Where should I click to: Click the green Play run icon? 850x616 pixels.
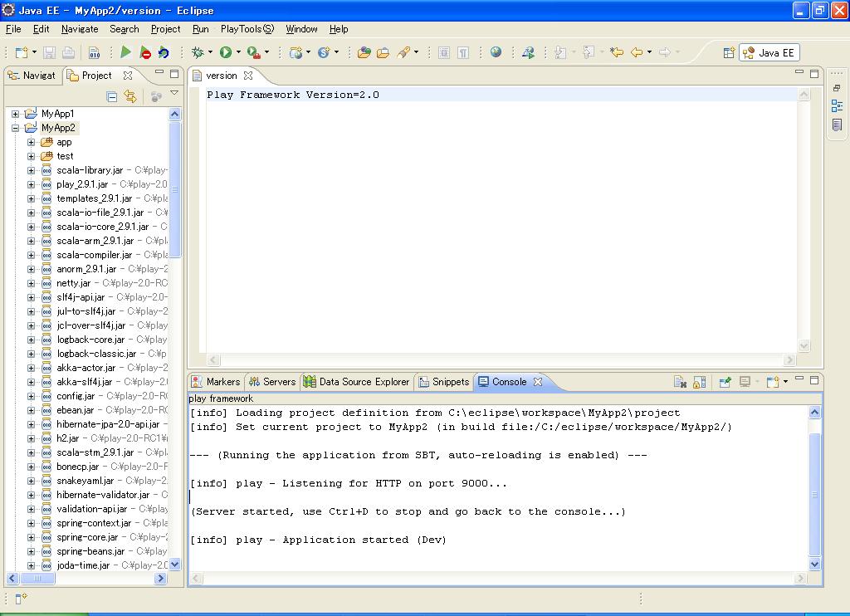(x=126, y=52)
